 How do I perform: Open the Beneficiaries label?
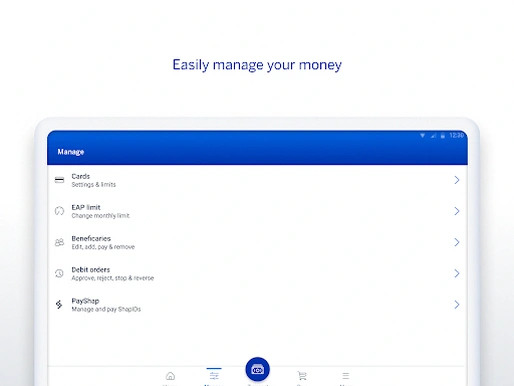coord(91,238)
